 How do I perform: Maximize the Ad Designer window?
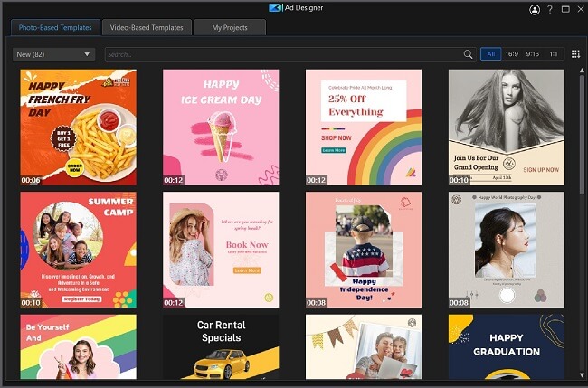[x=565, y=9]
